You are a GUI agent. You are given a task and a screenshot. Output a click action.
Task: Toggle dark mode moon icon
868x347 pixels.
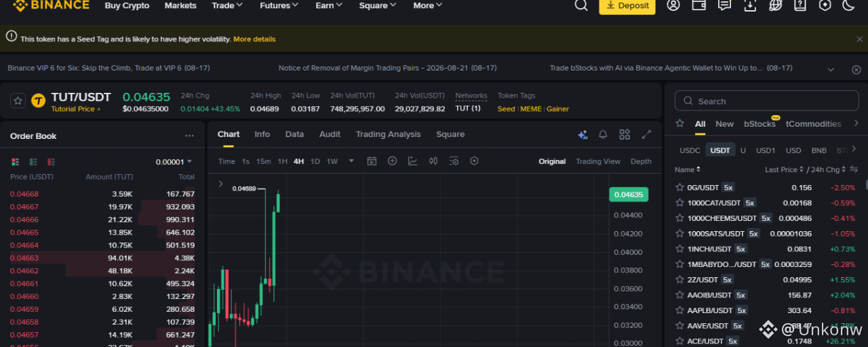(x=848, y=5)
